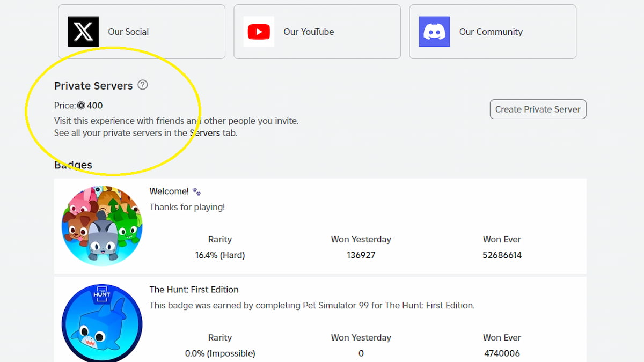
Task: Click the red YouTube play logo
Action: pyautogui.click(x=259, y=32)
